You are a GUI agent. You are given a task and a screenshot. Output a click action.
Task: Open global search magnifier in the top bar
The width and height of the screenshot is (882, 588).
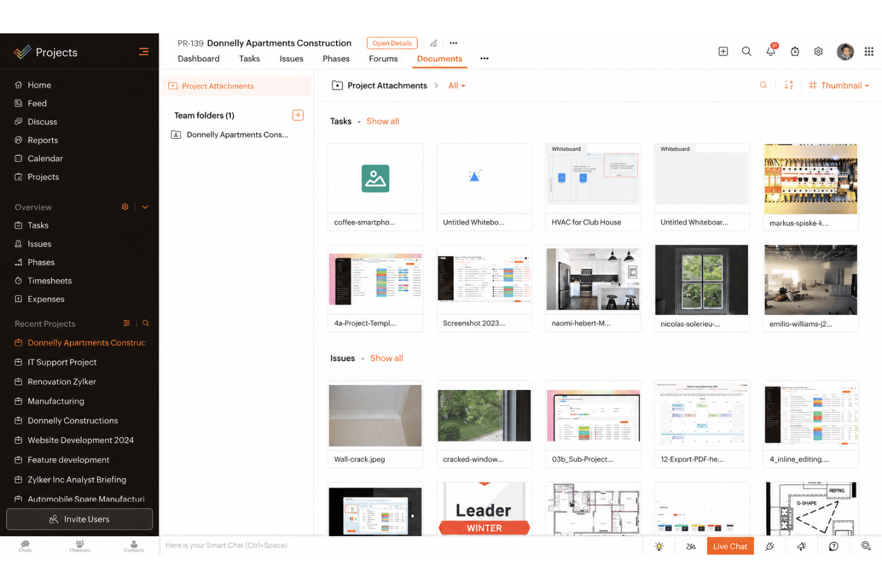746,51
